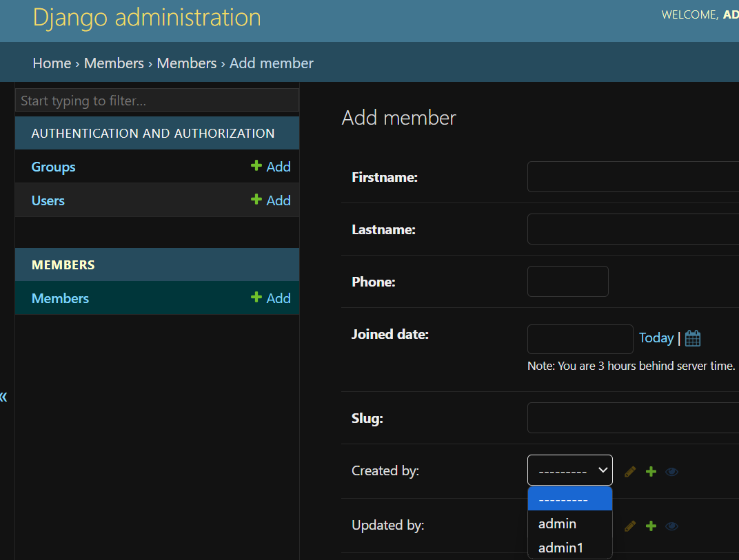The height and width of the screenshot is (560, 739).
Task: Click the edit pencil icon beside Created by
Action: [x=629, y=471]
